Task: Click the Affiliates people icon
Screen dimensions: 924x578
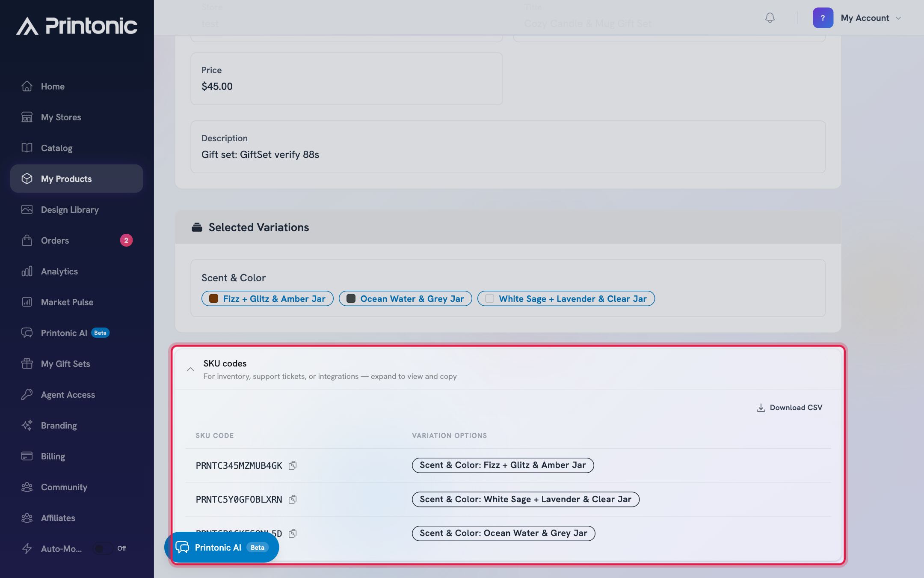Action: [x=27, y=518]
